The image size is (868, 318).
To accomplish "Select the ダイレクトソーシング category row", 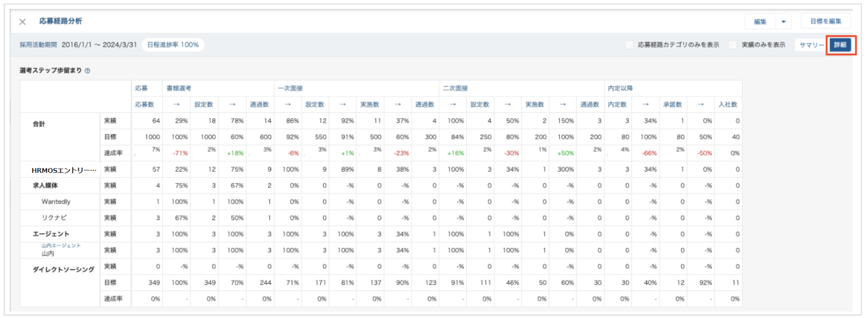I will (x=64, y=269).
